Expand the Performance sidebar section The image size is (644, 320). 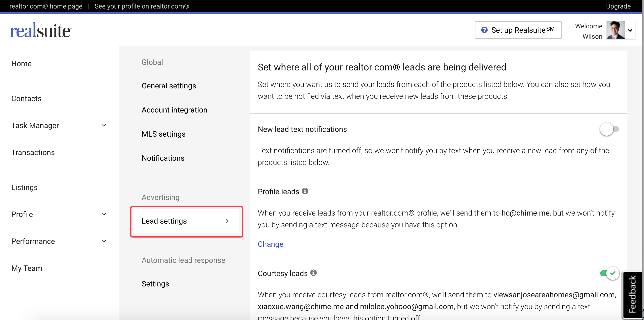tap(104, 241)
